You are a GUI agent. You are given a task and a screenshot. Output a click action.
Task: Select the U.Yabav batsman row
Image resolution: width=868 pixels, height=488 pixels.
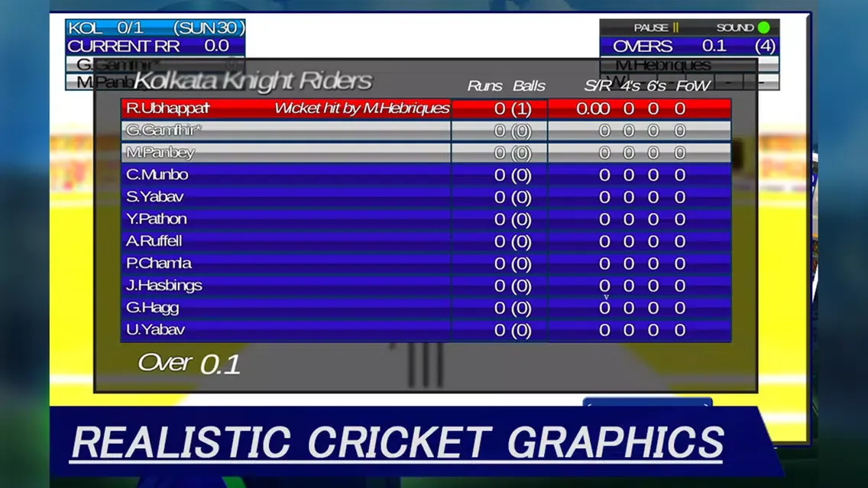point(426,330)
